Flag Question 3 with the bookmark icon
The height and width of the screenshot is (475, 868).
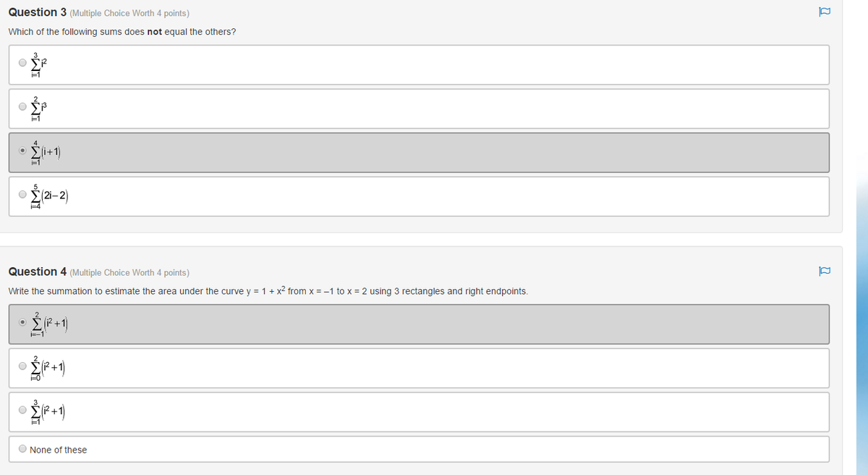pos(823,13)
